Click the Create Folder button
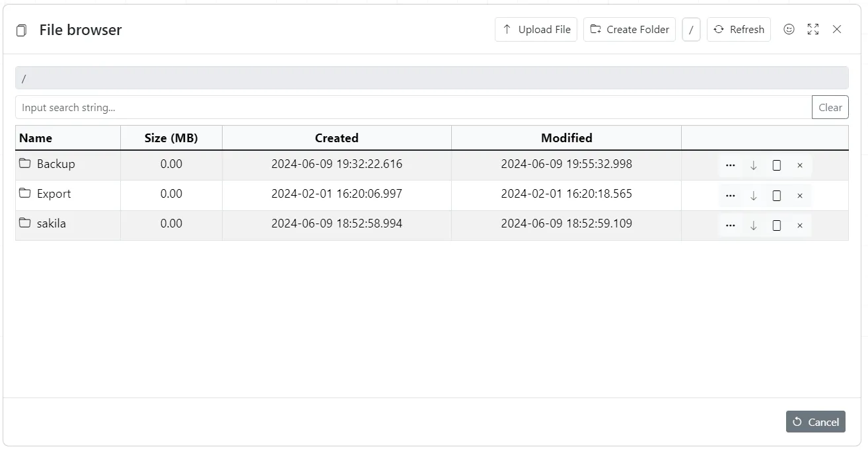868x451 pixels. 629,30
